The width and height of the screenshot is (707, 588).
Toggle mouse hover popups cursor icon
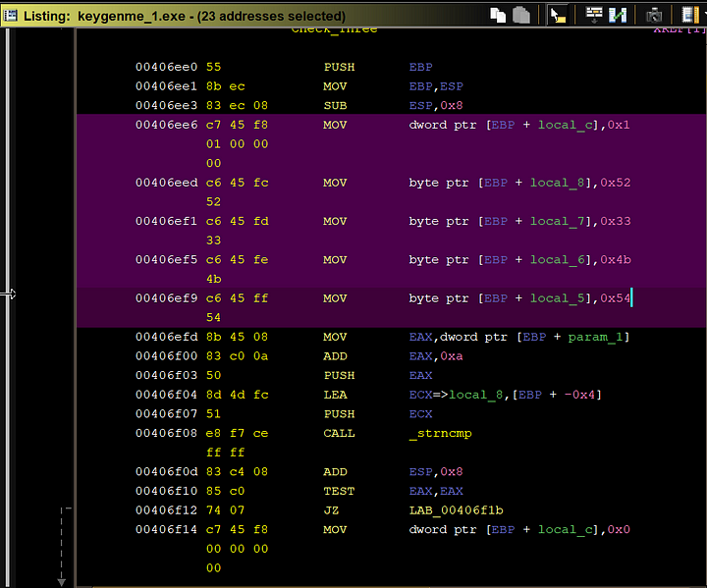click(x=558, y=16)
